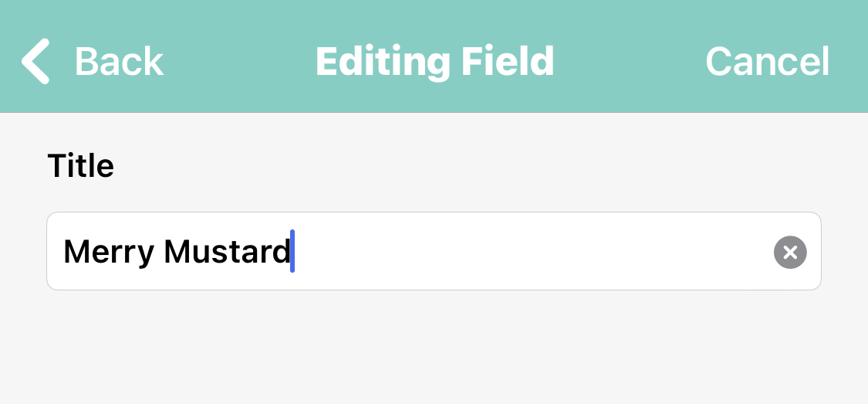Tap the back chevron arrow icon
Image resolution: width=868 pixels, height=404 pixels.
point(35,61)
